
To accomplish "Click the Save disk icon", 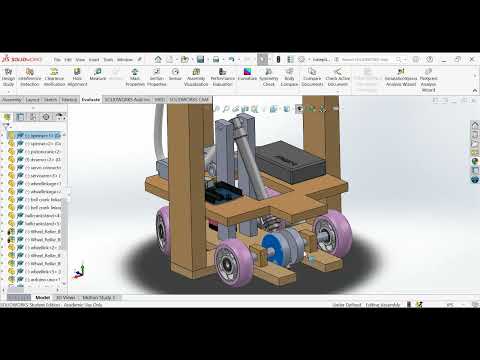I will [x=200, y=59].
